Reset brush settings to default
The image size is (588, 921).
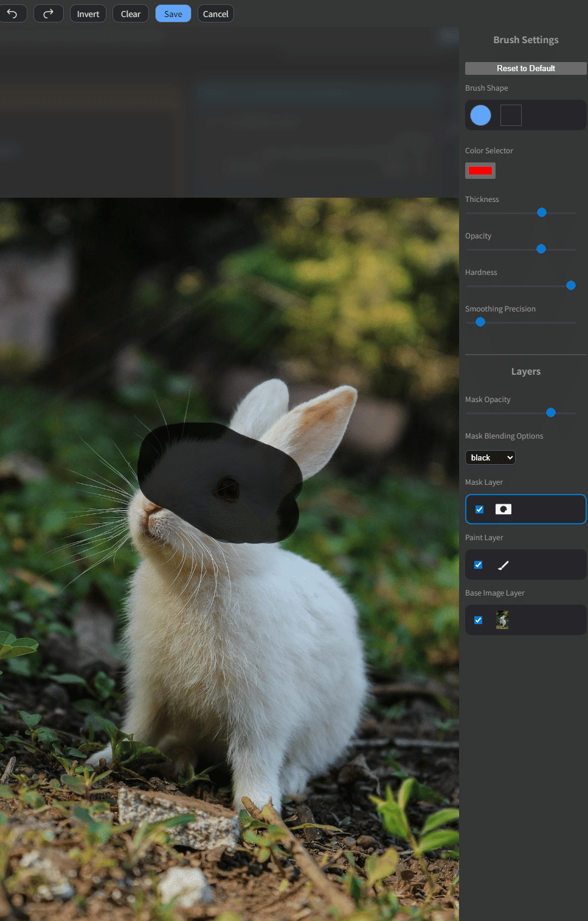525,68
